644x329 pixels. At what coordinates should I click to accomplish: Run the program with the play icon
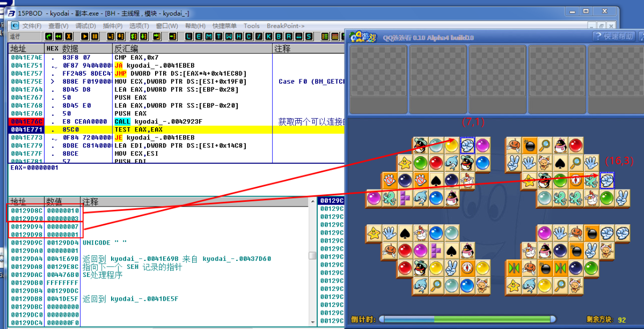click(x=85, y=36)
